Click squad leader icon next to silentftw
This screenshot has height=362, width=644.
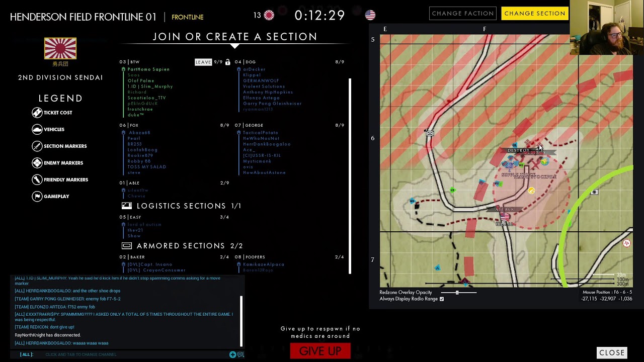pyautogui.click(x=124, y=191)
